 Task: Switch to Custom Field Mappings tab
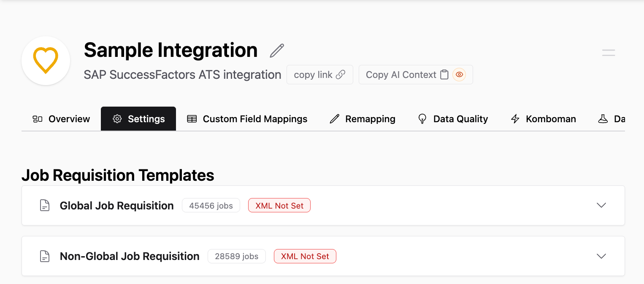click(x=247, y=119)
